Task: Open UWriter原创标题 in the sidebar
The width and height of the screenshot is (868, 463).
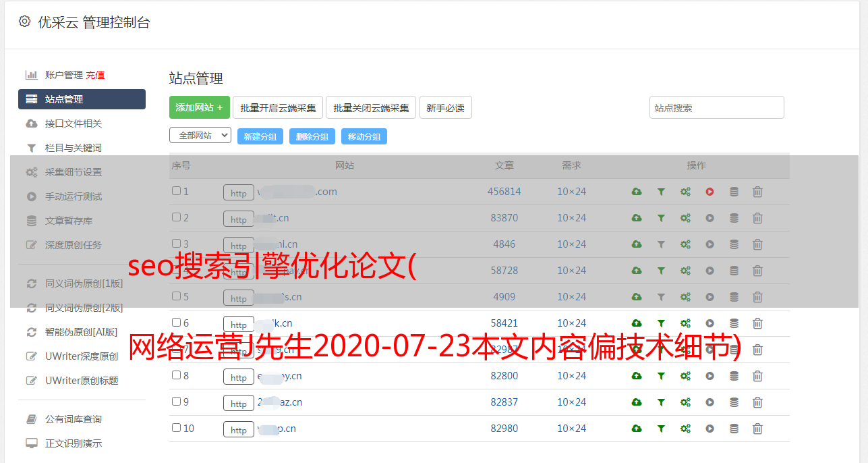Action: tap(82, 381)
